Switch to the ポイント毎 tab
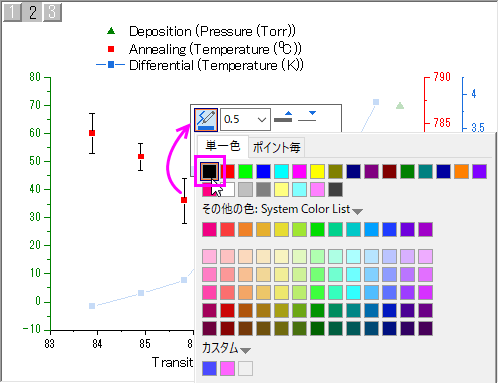The width and height of the screenshot is (499, 383). click(276, 147)
